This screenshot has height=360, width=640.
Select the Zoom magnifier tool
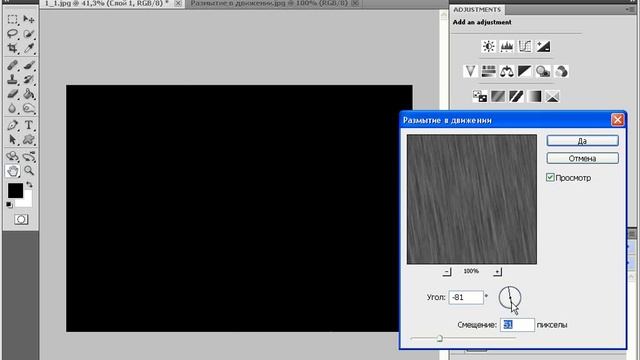[29, 171]
